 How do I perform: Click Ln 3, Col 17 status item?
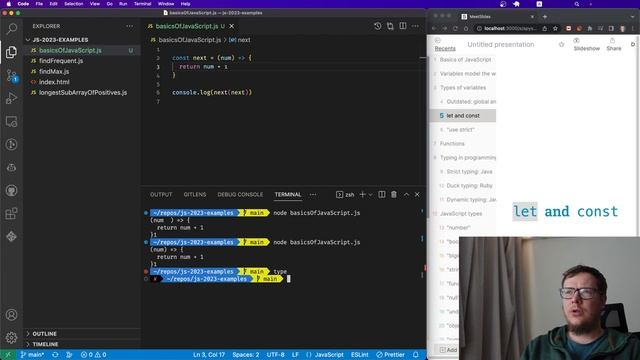tap(209, 355)
